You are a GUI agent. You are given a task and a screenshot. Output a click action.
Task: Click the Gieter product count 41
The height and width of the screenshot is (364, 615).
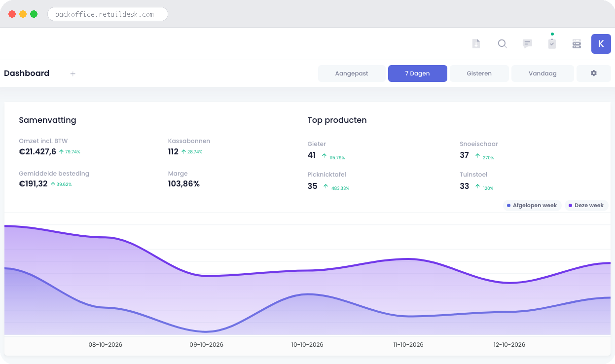pyautogui.click(x=312, y=155)
